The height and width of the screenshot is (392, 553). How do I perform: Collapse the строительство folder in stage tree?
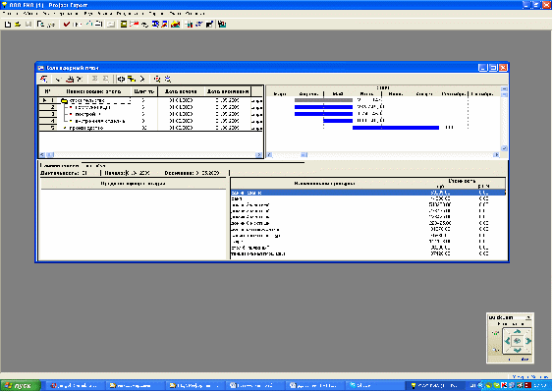64,101
